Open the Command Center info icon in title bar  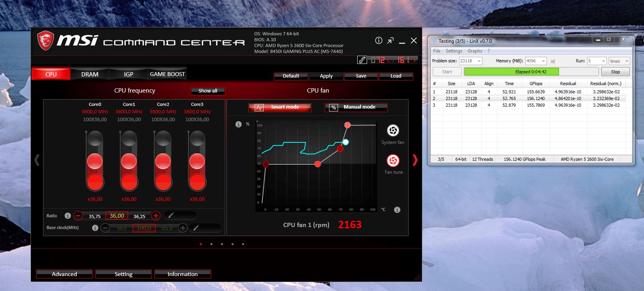378,40
